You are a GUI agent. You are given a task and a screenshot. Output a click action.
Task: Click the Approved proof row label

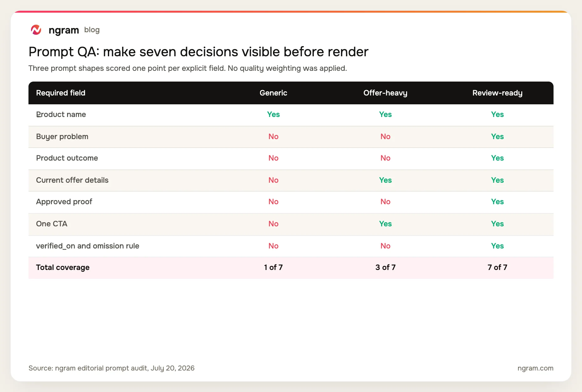click(64, 202)
